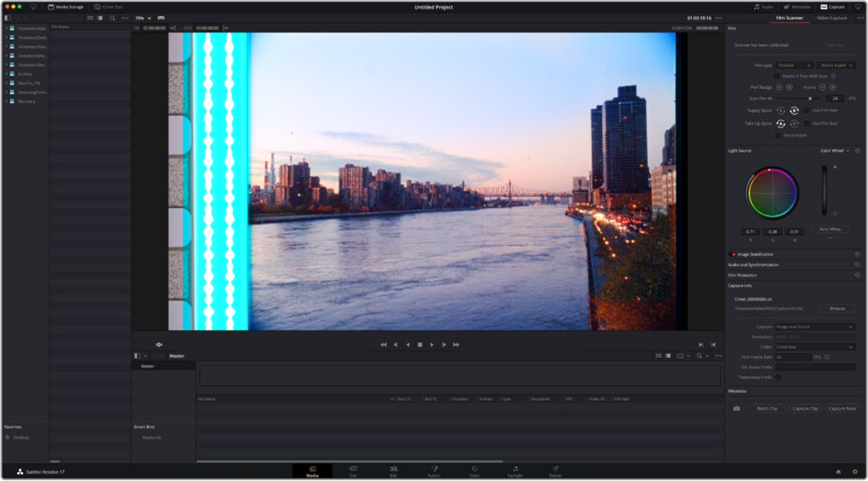Open the Codec Cintel Raw dropdown
Viewport: 868px width, 481px height.
point(815,347)
